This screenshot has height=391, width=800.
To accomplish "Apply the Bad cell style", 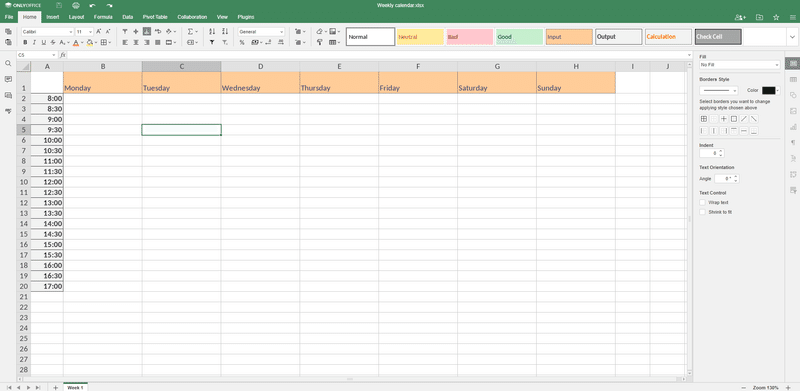I will pyautogui.click(x=470, y=37).
